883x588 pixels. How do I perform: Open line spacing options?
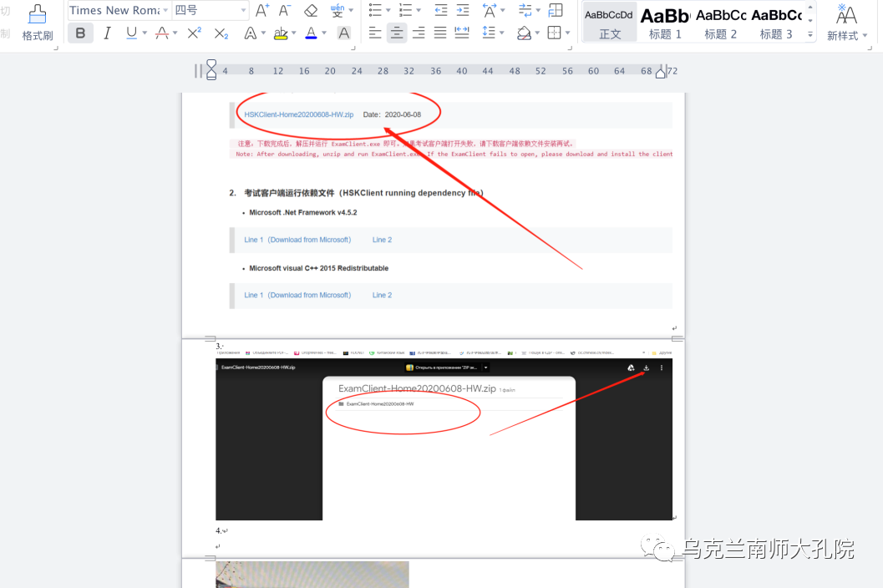click(x=489, y=33)
